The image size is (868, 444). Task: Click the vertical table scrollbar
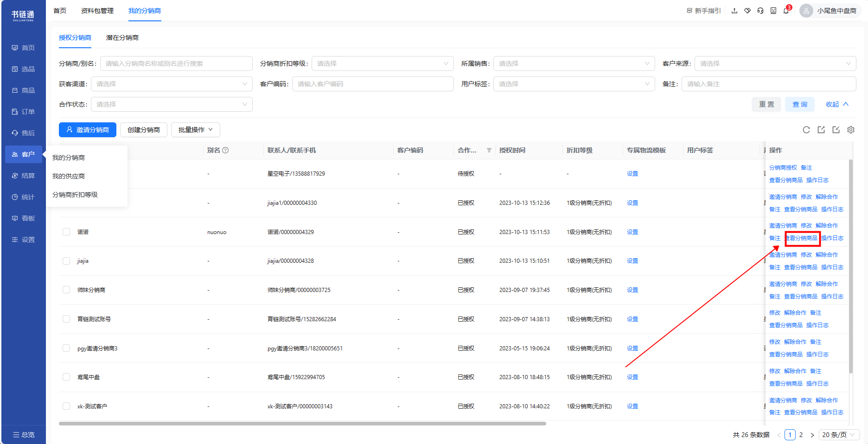tap(851, 266)
